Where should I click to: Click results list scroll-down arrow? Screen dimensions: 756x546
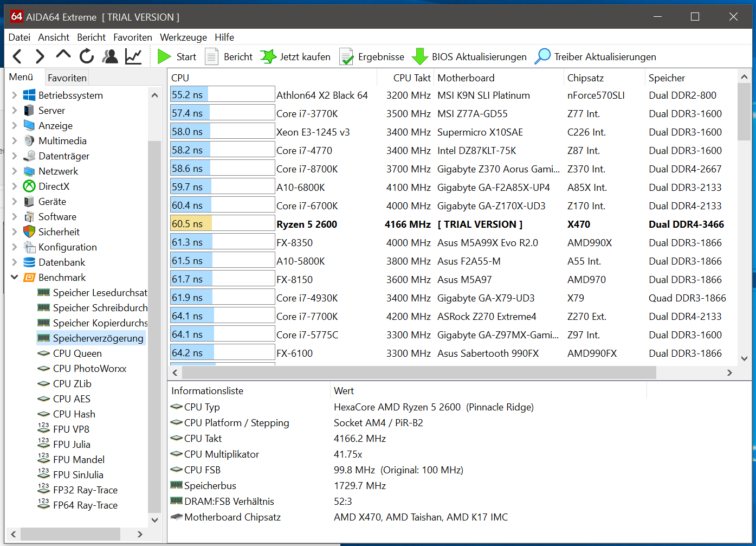[744, 358]
